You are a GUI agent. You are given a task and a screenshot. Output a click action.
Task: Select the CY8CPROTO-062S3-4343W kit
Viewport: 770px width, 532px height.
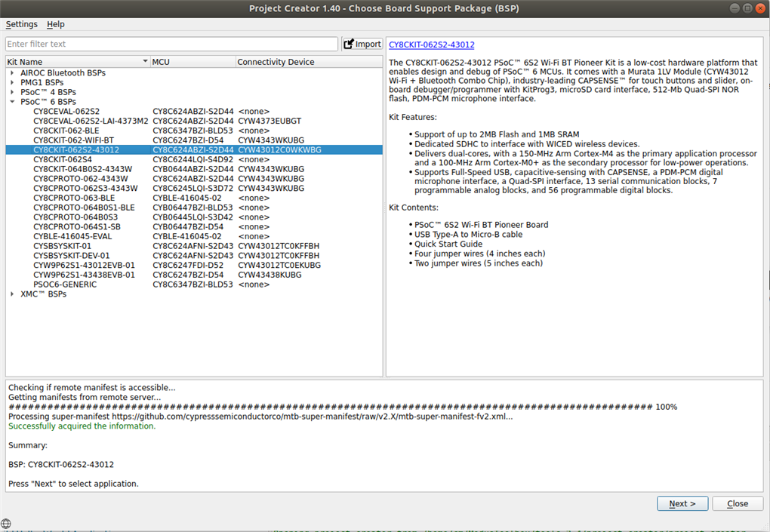pyautogui.click(x=194, y=189)
